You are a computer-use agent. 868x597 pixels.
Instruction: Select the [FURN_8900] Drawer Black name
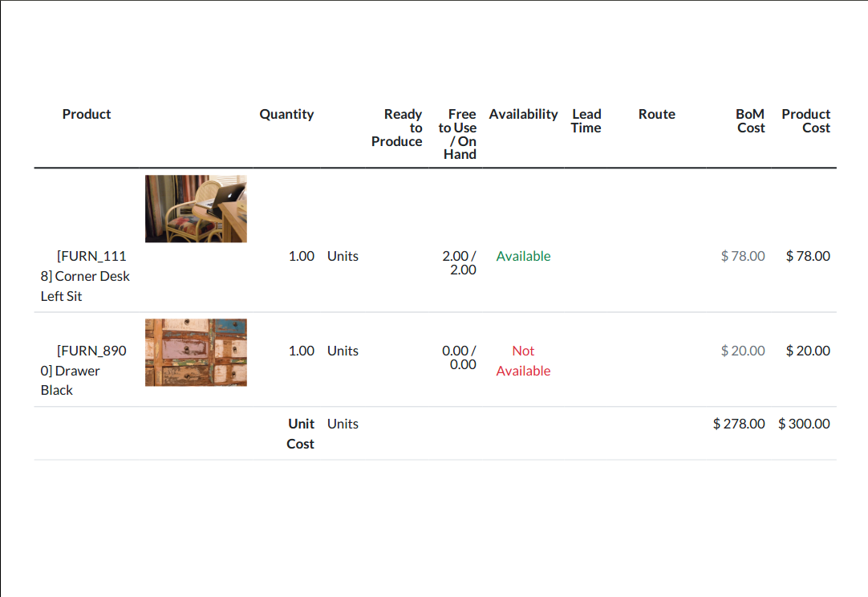coord(83,370)
